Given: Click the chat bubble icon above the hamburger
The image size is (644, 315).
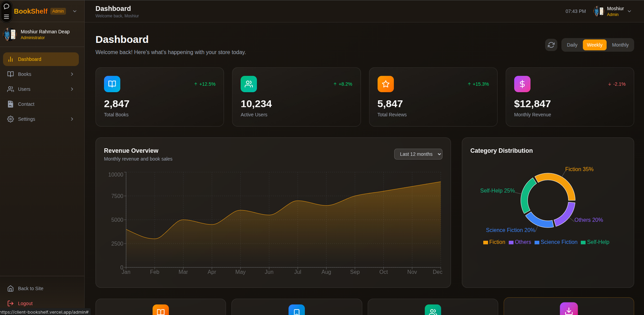Looking at the screenshot, I should pos(7,7).
